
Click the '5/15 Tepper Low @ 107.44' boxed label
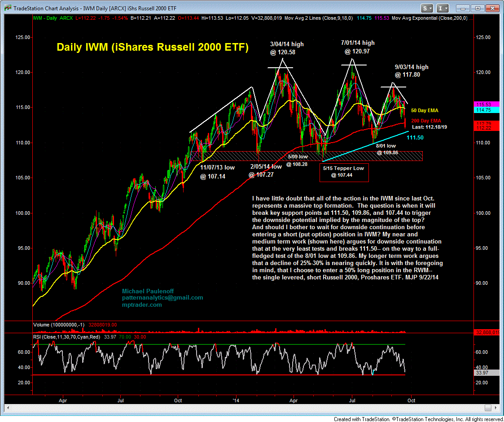tap(344, 172)
